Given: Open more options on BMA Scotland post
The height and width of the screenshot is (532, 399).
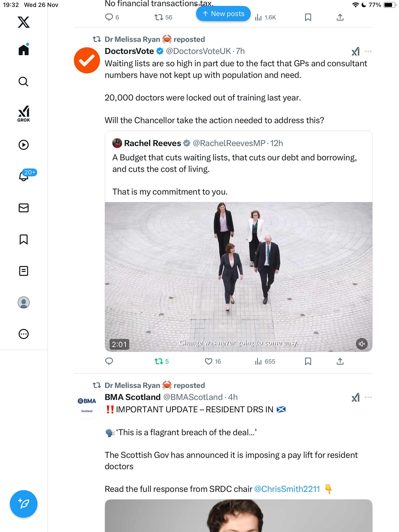Looking at the screenshot, I should click(368, 397).
